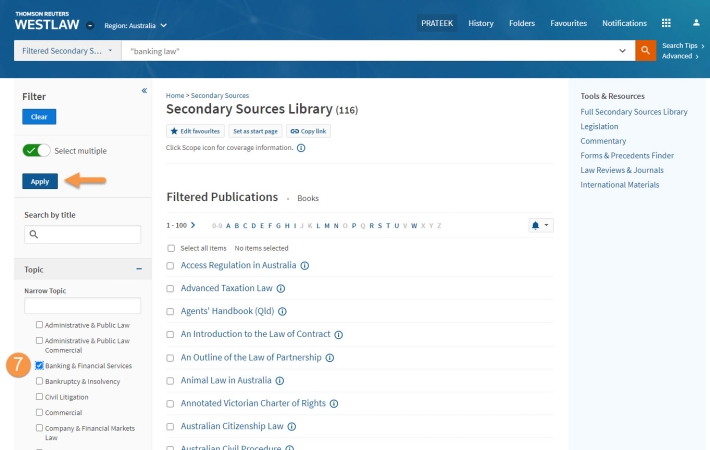Open the bell alert dropdown arrow
The height and width of the screenshot is (450, 710).
click(546, 225)
